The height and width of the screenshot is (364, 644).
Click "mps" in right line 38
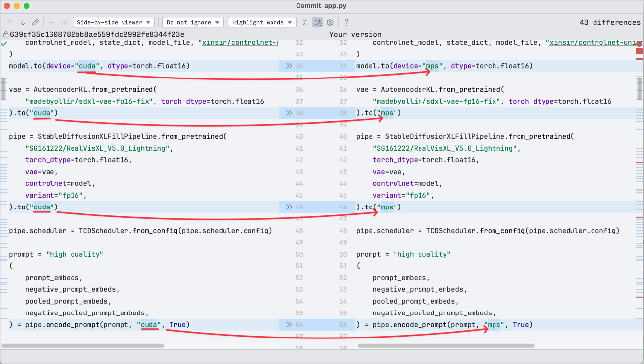(x=387, y=113)
